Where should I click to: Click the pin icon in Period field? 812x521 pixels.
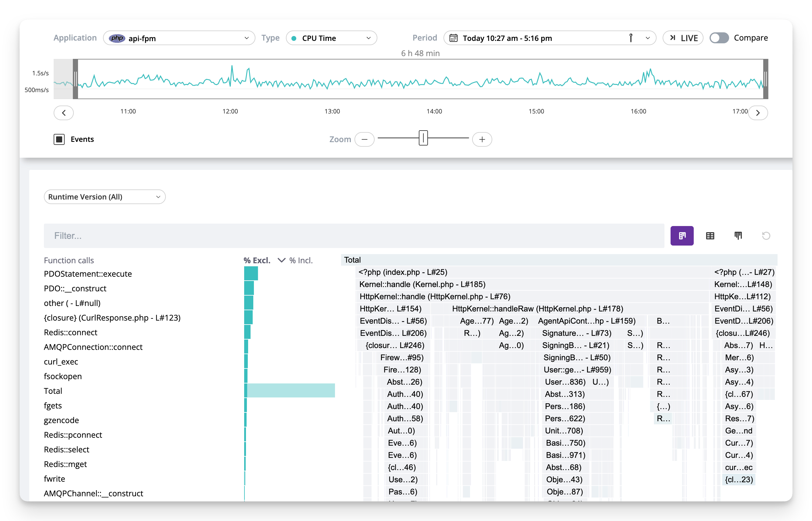click(630, 38)
